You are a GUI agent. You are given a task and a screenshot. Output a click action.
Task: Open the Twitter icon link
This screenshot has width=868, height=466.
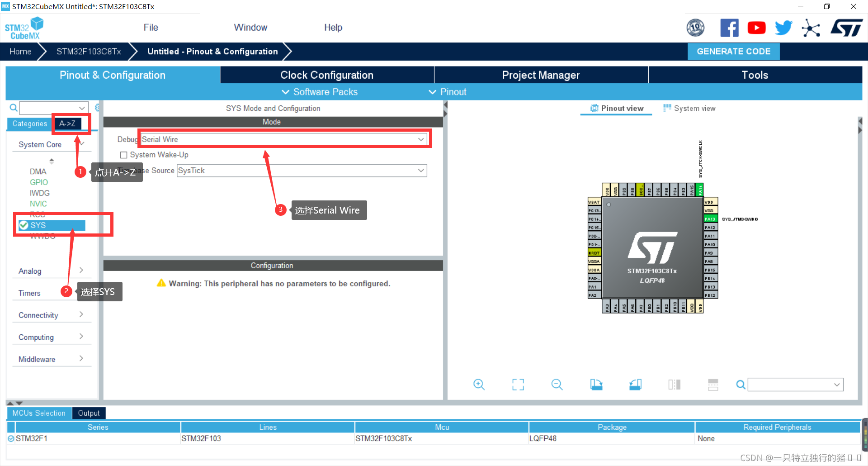coord(783,28)
